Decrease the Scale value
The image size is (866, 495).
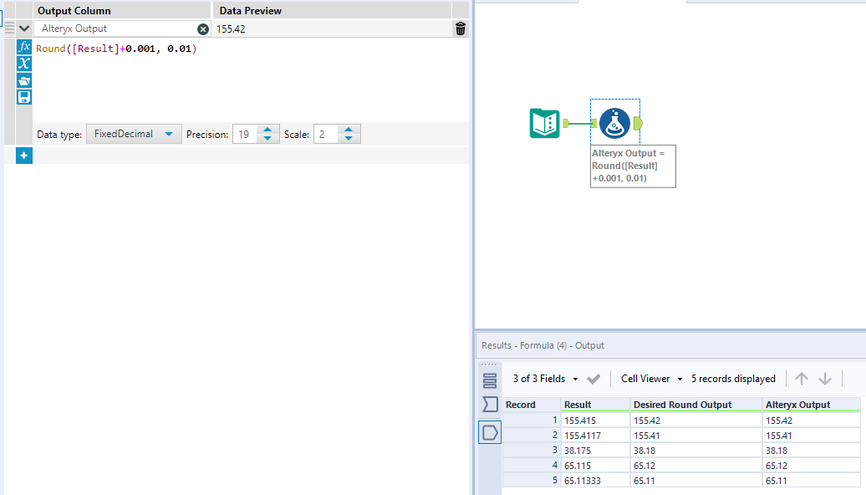coord(348,139)
